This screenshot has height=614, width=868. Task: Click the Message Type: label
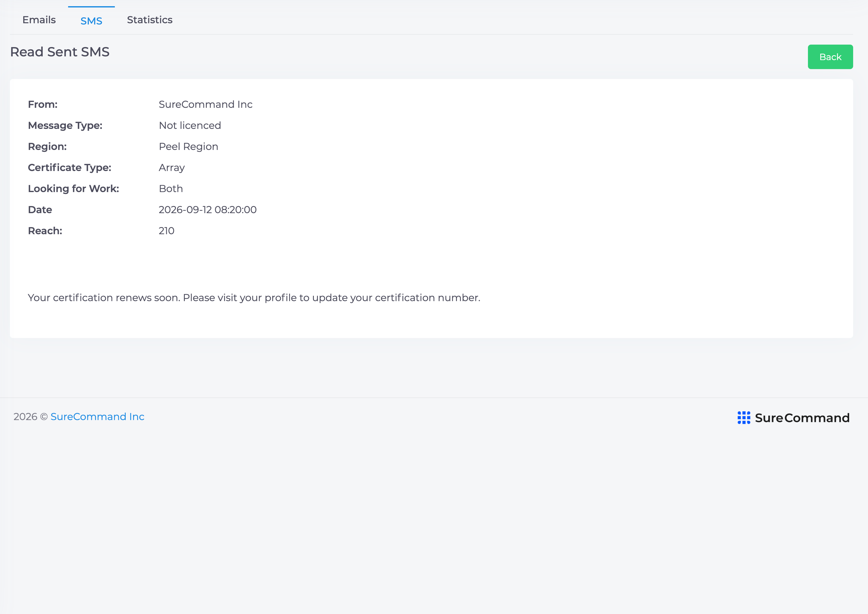65,125
